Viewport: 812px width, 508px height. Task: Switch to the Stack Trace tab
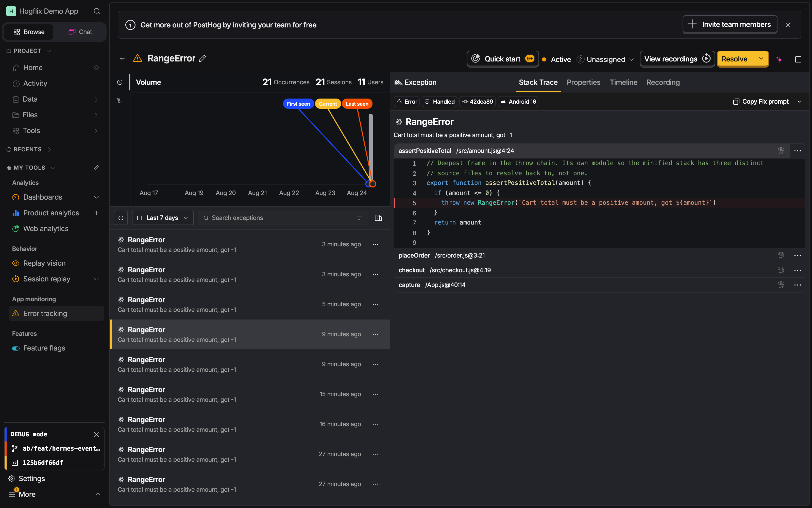tap(538, 82)
